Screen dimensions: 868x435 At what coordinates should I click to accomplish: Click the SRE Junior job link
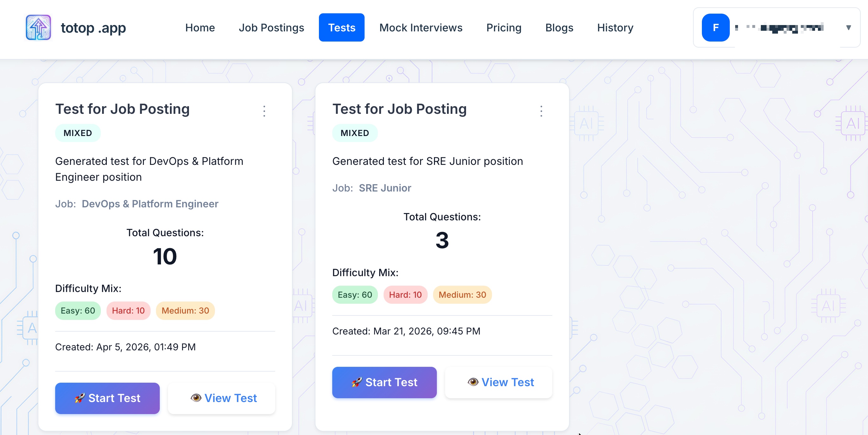tap(385, 188)
